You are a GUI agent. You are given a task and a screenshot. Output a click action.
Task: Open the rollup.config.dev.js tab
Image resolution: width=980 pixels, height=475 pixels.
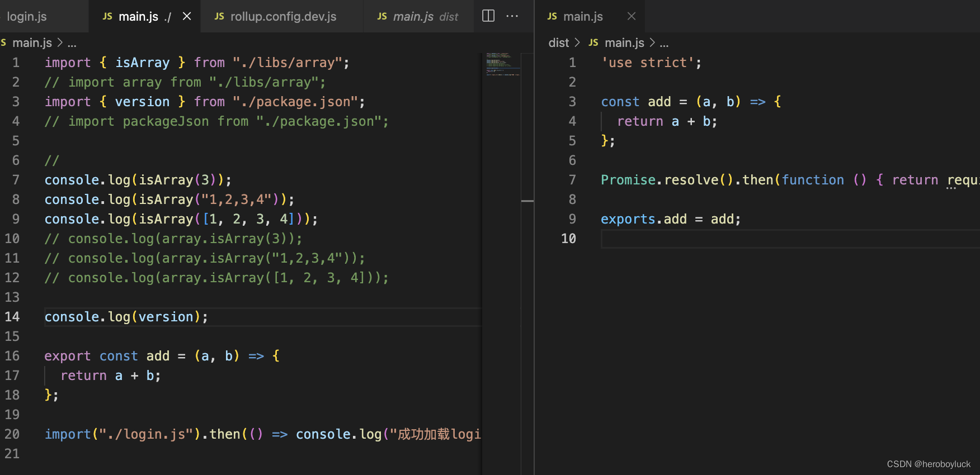282,16
